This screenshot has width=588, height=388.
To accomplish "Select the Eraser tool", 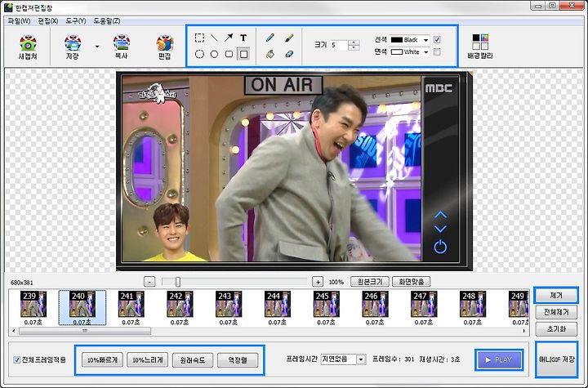I will click(289, 54).
